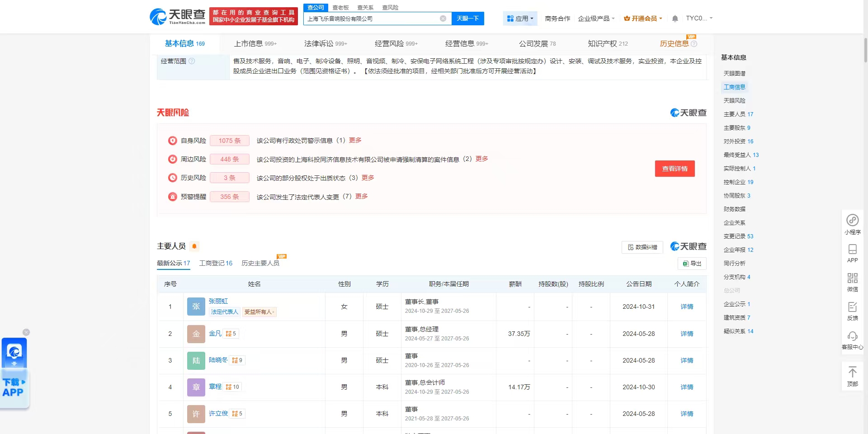868x434 pixels.
Task: Click 更多 on the 自身风险 row
Action: [355, 140]
